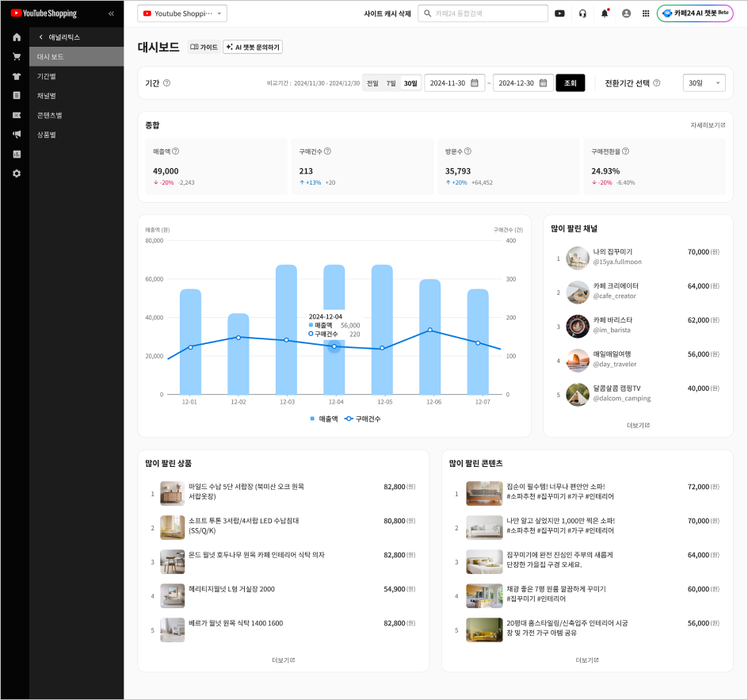
Task: Click 더보기 under 많이 팔린 상품
Action: pos(284,660)
